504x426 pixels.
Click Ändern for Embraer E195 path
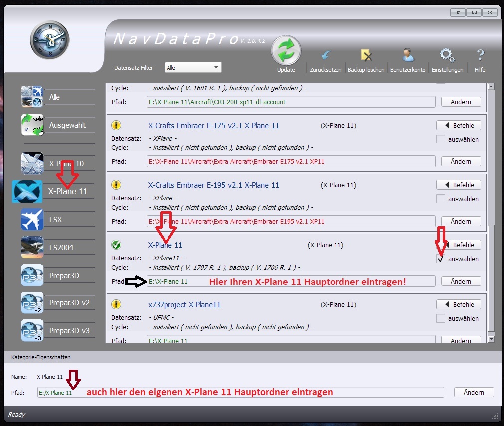click(x=461, y=221)
